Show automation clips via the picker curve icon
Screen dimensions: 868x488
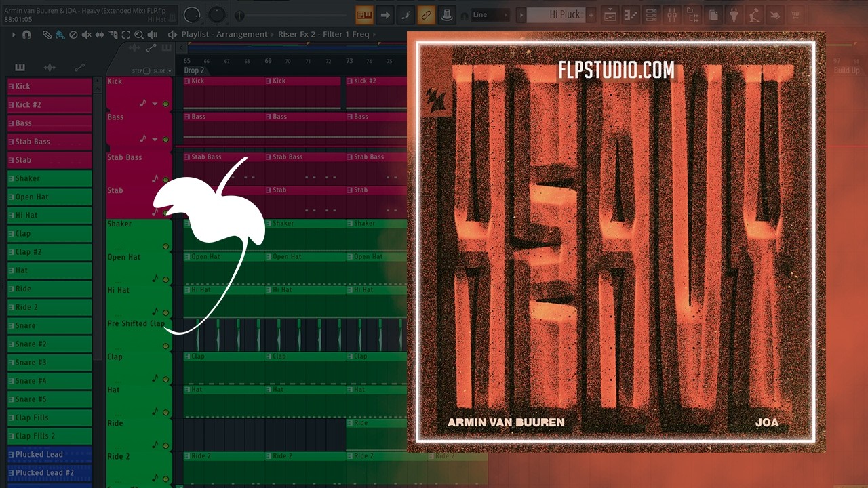tap(79, 68)
